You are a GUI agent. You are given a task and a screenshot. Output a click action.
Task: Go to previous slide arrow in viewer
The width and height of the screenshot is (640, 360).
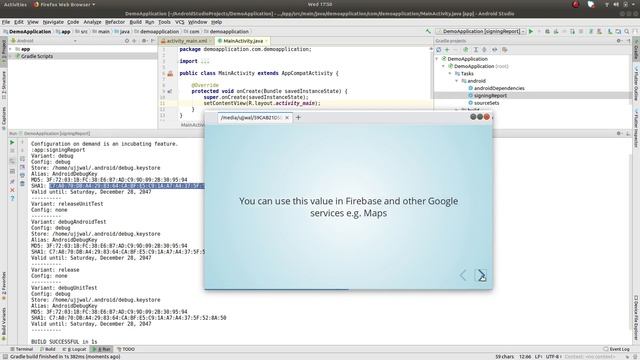pyautogui.click(x=462, y=275)
